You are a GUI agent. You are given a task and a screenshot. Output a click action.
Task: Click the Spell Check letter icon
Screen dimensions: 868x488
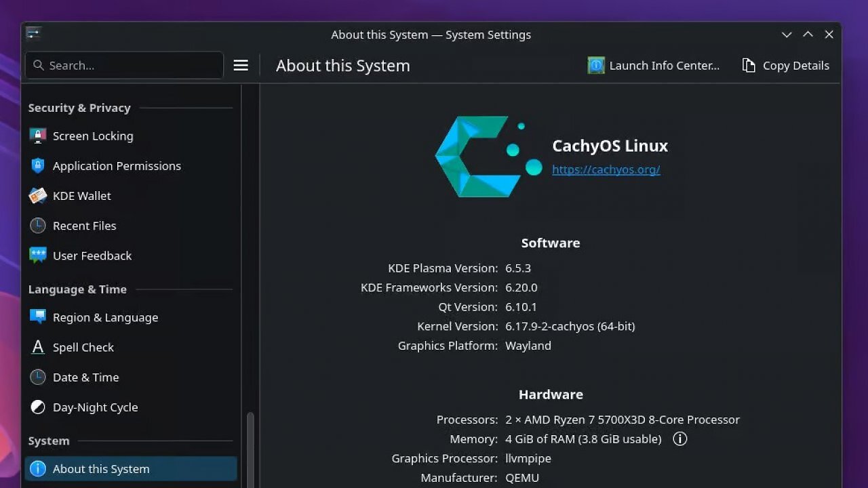tap(38, 347)
